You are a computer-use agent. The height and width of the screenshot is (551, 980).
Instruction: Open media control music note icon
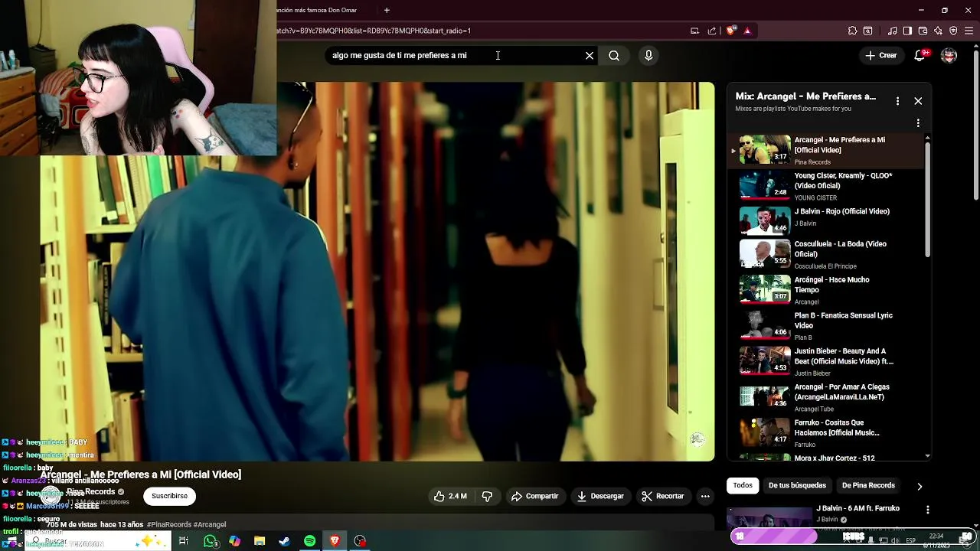(x=893, y=31)
